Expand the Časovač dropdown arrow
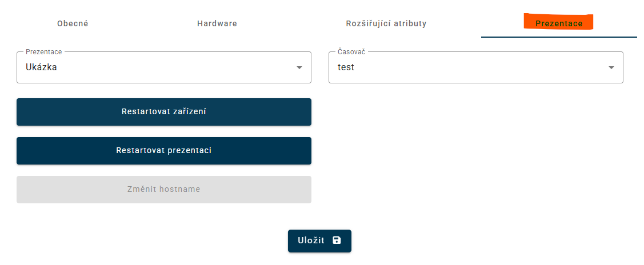This screenshot has width=644, height=265. point(611,68)
